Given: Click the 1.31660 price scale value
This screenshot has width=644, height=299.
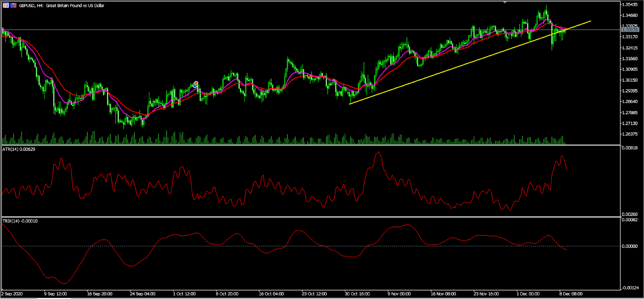Looking at the screenshot, I should click(x=630, y=59).
